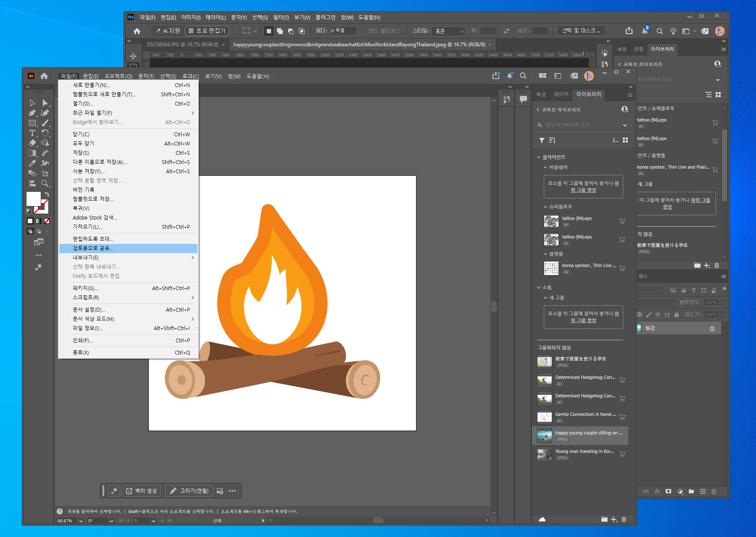Select the Rectangle shape tool
Screen dimensions: 756x537
[x=32, y=123]
